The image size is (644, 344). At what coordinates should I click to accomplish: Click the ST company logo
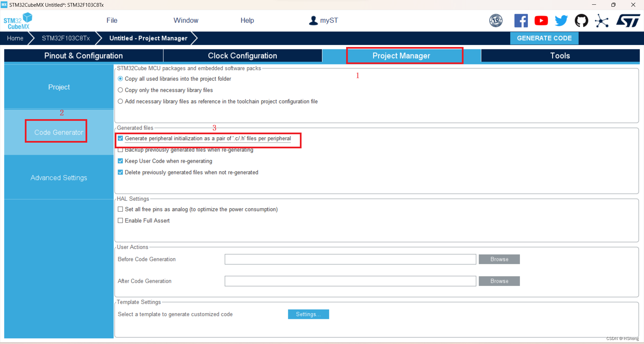(x=628, y=21)
